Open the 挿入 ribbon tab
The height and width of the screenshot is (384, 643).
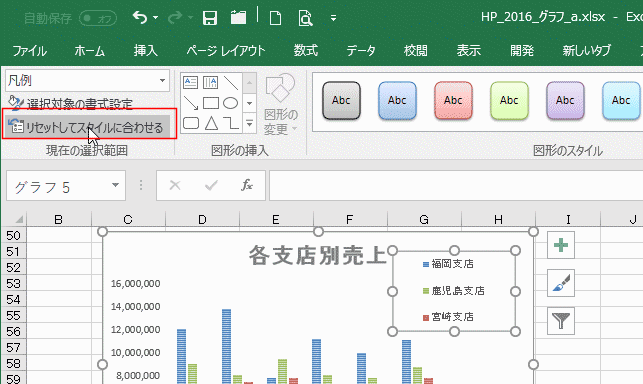146,50
